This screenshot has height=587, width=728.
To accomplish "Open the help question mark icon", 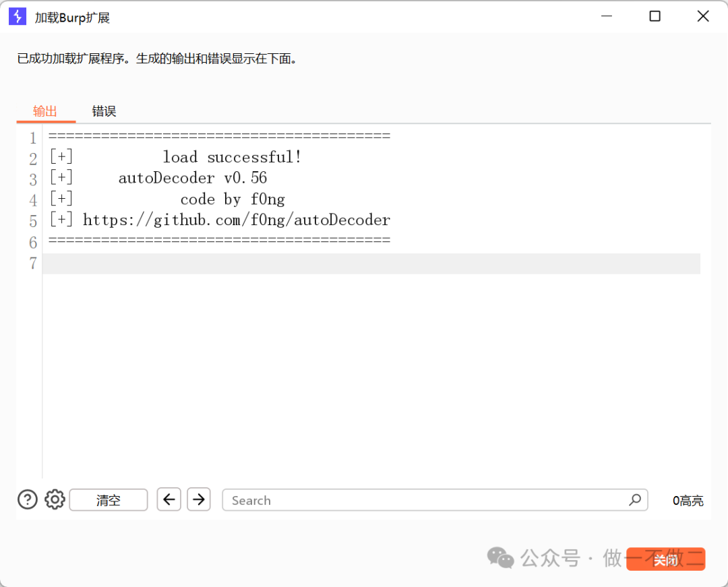I will point(27,499).
